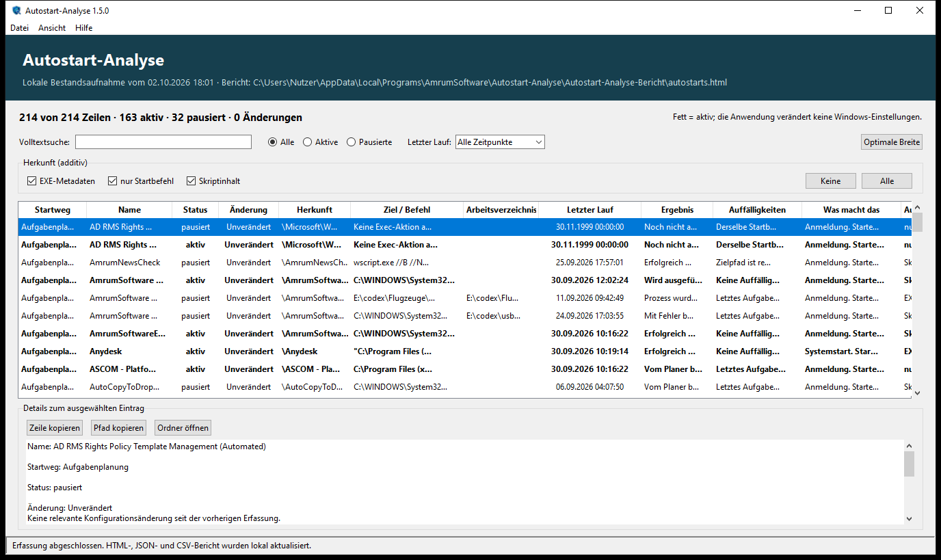941x560 pixels.
Task: Click the Optimale Breite button
Action: (x=892, y=142)
